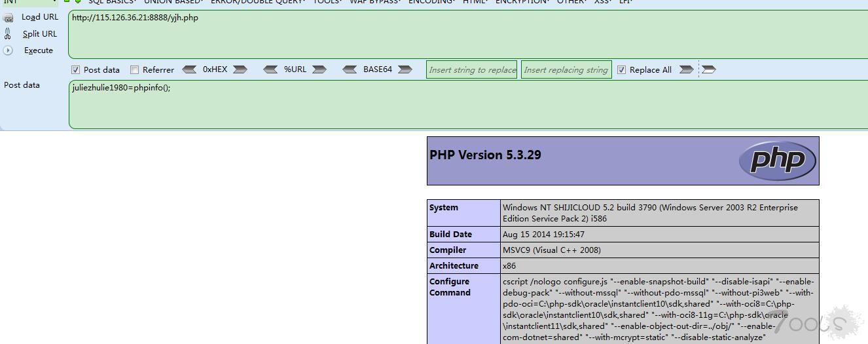Click the 'MSVC9 (Visual C++ 2008)' value
This screenshot has width=868, height=344.
coord(552,250)
